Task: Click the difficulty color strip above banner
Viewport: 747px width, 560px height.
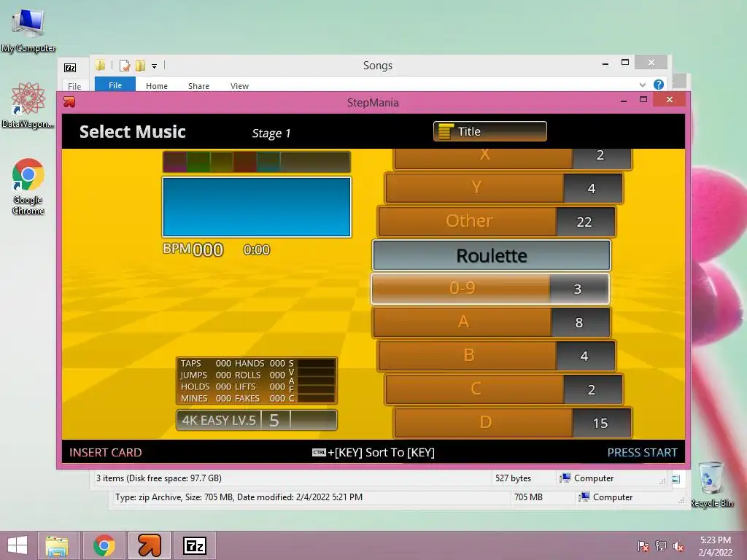Action: (257, 162)
